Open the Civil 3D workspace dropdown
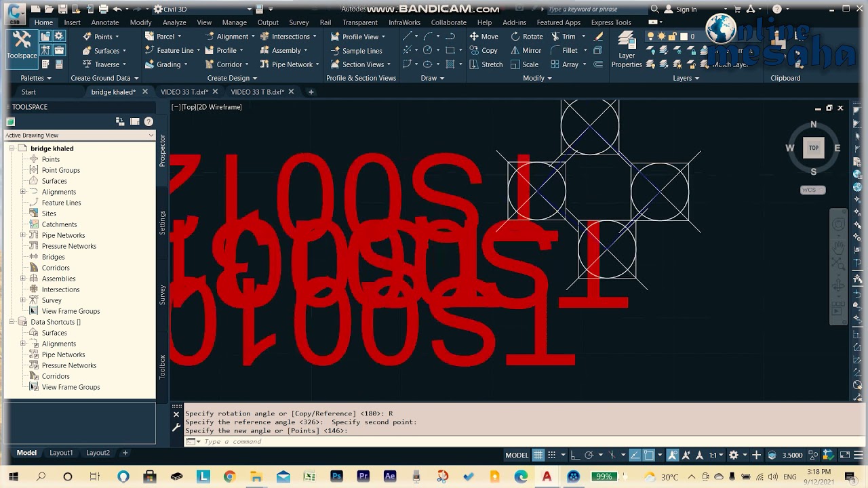868x488 pixels. pyautogui.click(x=203, y=9)
